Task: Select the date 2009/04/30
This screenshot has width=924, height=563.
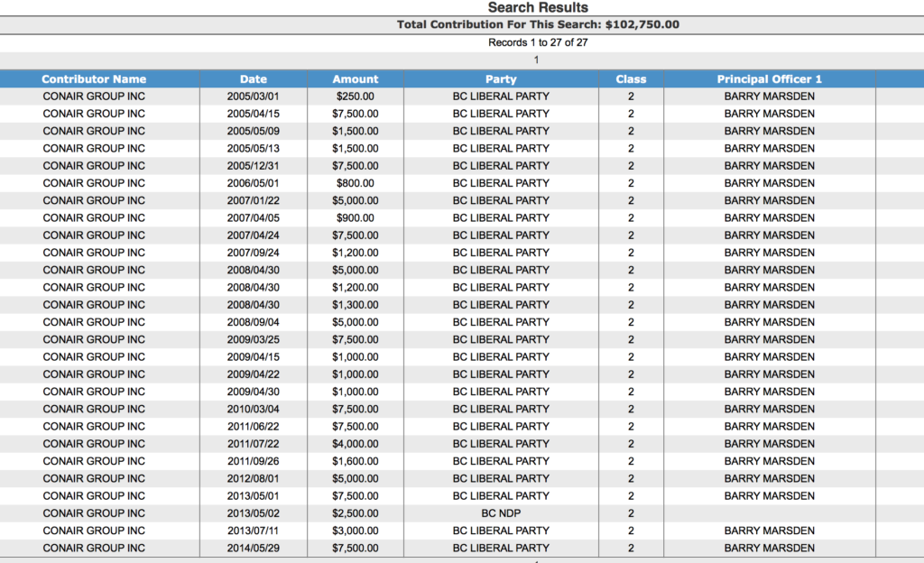Action: point(254,392)
